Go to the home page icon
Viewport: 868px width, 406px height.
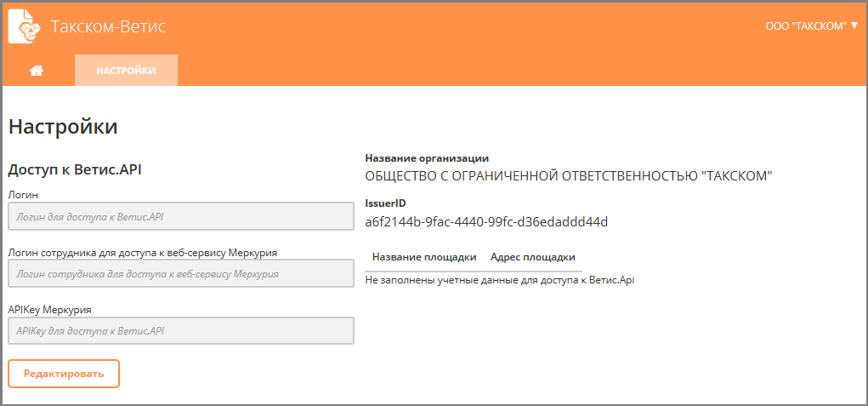point(37,71)
